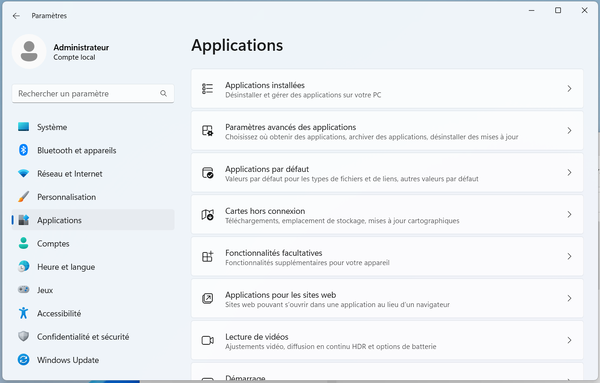Select the highlighted Applications sidebar item

[93, 220]
